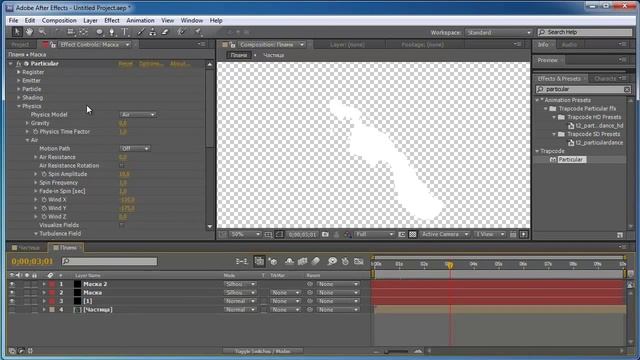The width and height of the screenshot is (640, 360).
Task: Click the Маска 2 label color swatch
Action: (x=52, y=284)
